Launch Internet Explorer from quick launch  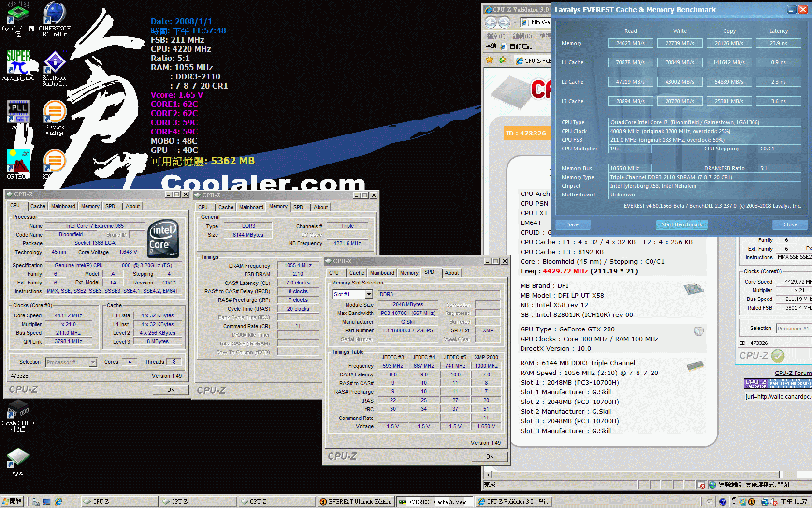(58, 502)
